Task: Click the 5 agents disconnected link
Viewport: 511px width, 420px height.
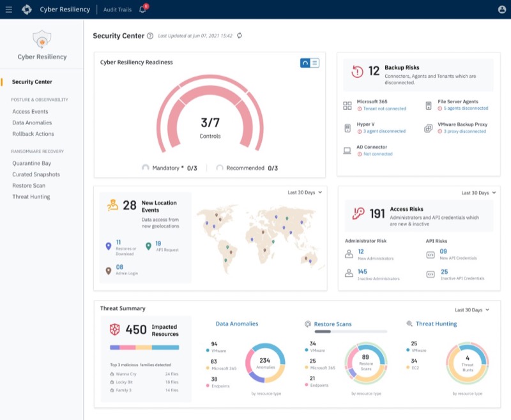Action: pos(466,108)
